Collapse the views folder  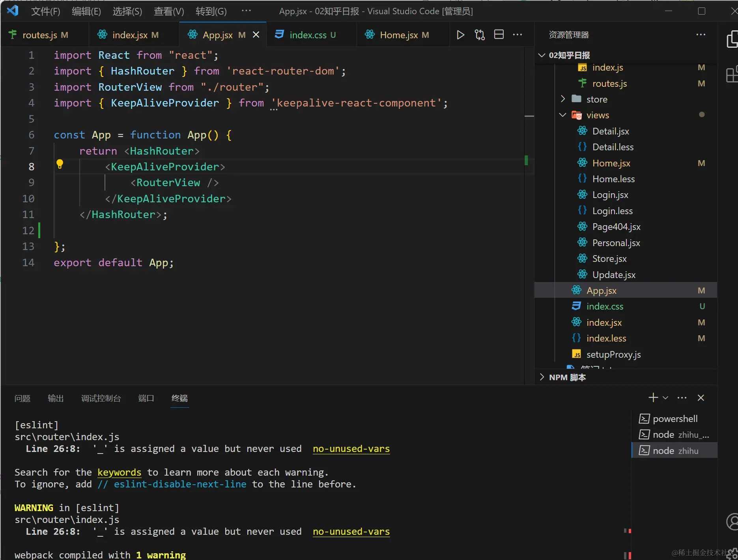pos(562,115)
